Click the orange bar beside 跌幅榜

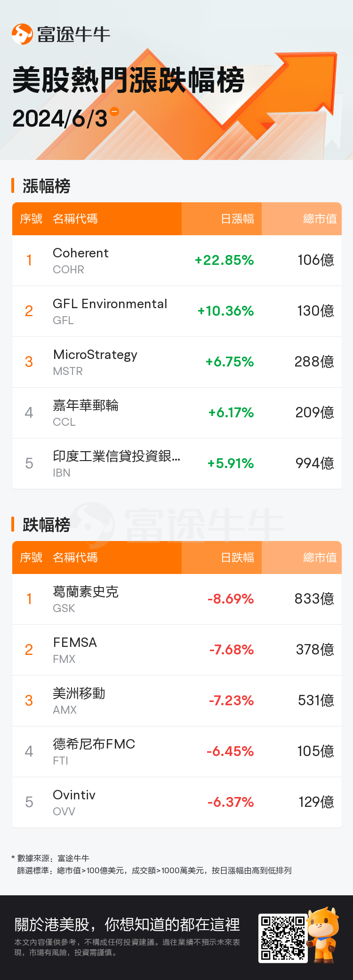[13, 524]
